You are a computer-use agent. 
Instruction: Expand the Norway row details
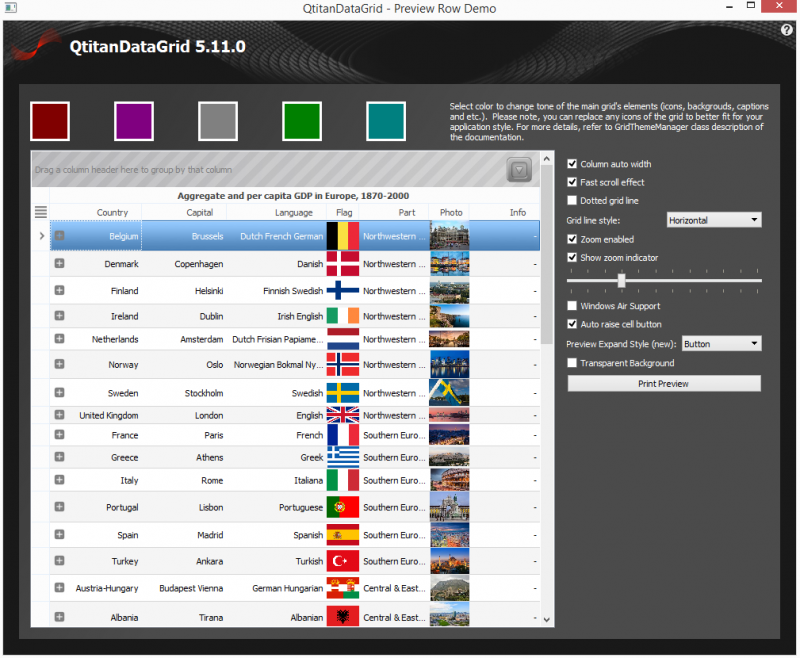[59, 364]
